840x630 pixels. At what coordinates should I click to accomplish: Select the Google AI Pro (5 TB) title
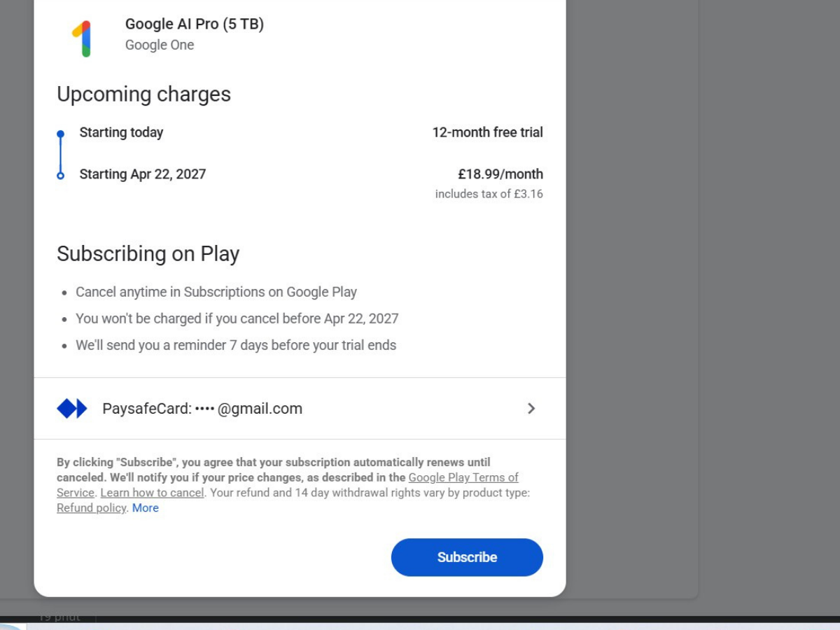pos(195,24)
